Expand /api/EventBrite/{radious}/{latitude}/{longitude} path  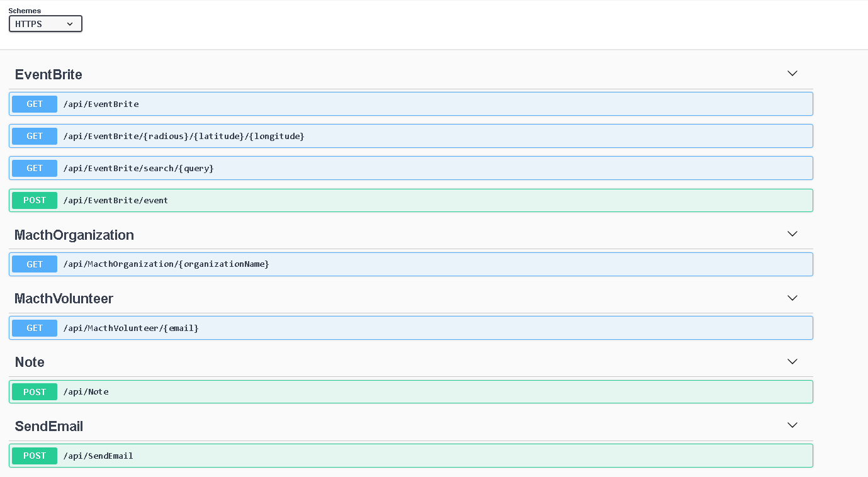[x=184, y=136]
